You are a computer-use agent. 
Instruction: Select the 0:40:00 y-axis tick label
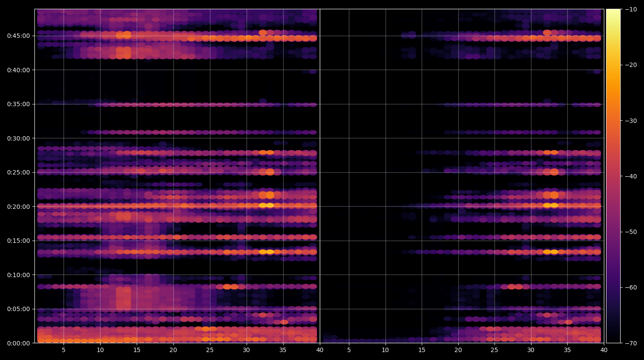[x=19, y=70]
